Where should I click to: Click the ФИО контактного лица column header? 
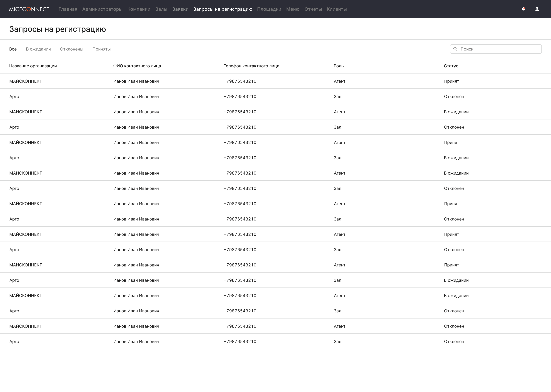[x=137, y=66]
